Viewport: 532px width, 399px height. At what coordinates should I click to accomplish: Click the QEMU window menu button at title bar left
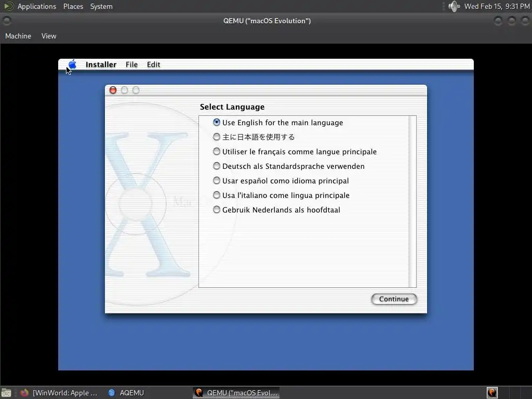(6, 21)
